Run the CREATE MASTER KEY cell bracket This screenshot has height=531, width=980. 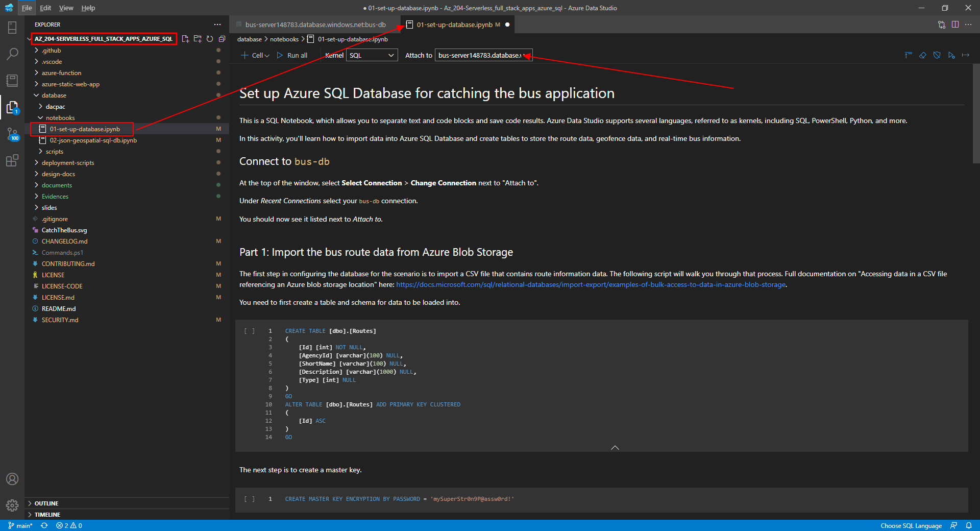tap(249, 499)
